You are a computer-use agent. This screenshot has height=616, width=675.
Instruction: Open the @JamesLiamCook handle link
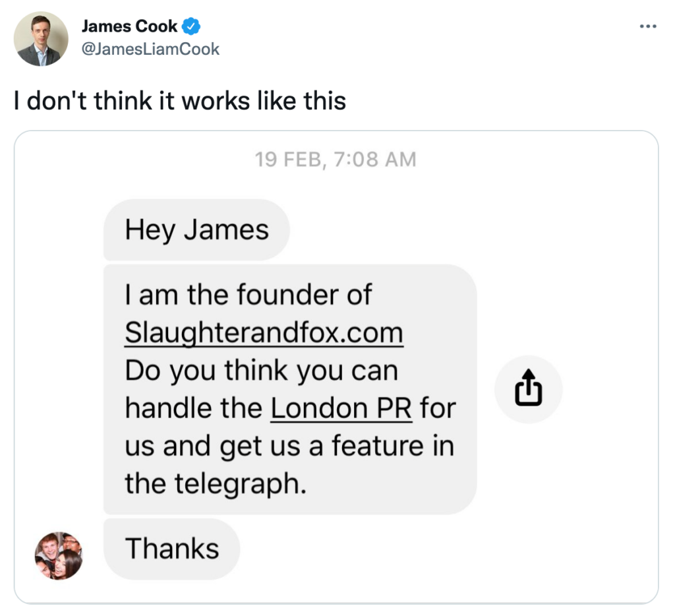pos(150,49)
